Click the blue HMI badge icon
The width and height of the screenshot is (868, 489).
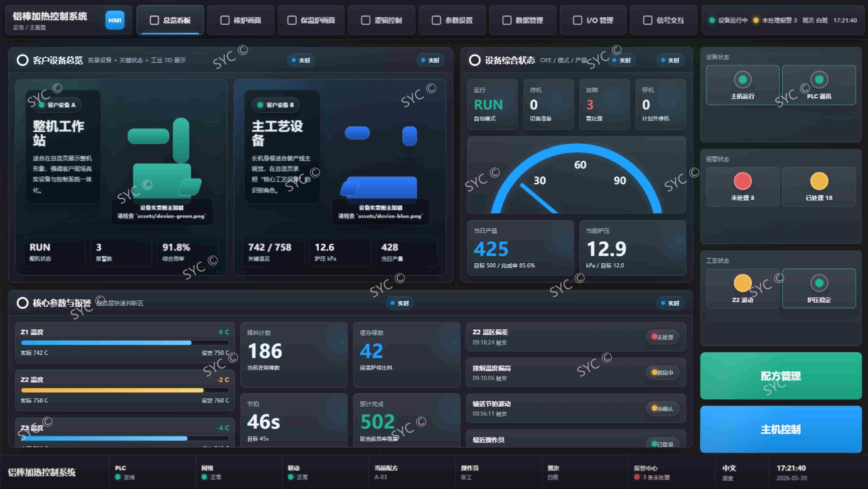click(x=115, y=20)
